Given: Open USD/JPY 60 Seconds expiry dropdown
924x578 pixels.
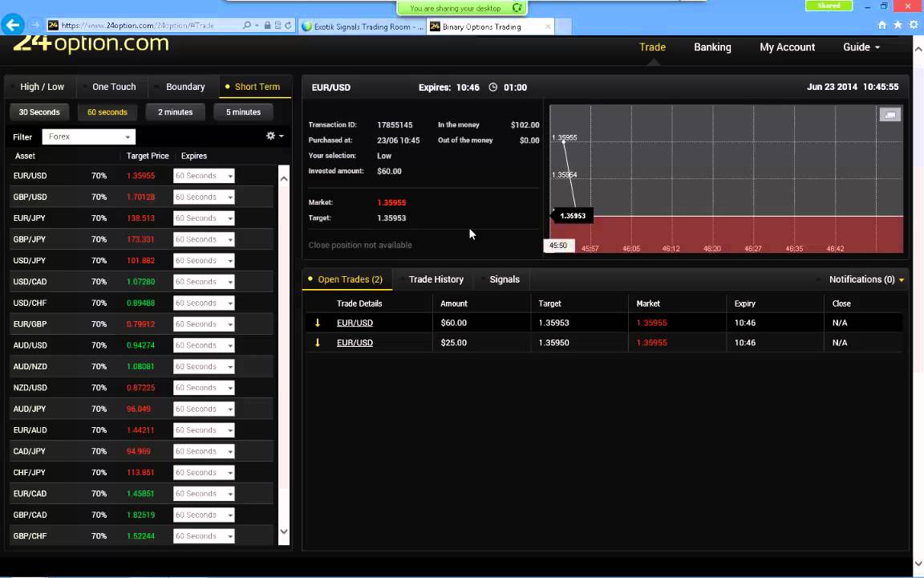Looking at the screenshot, I should click(x=203, y=261).
